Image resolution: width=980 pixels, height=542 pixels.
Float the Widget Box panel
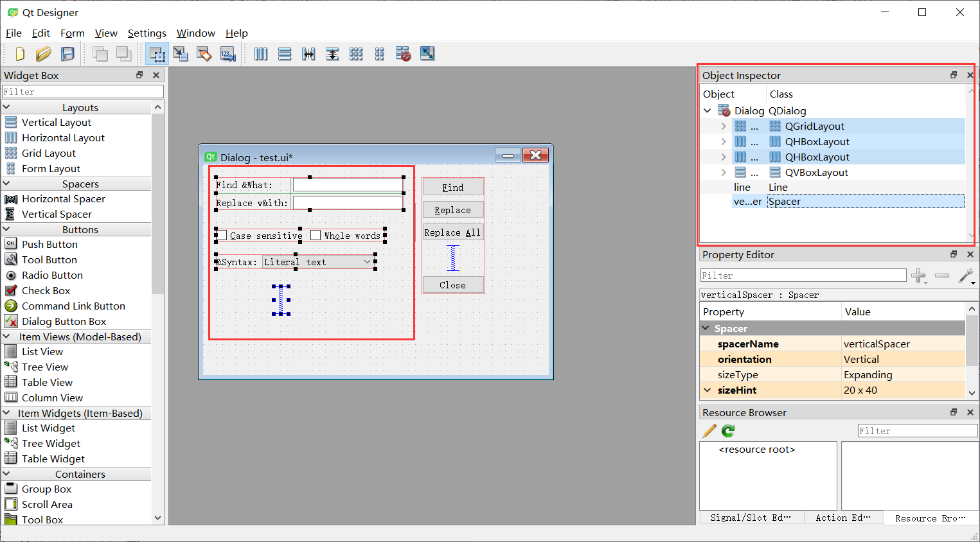139,75
